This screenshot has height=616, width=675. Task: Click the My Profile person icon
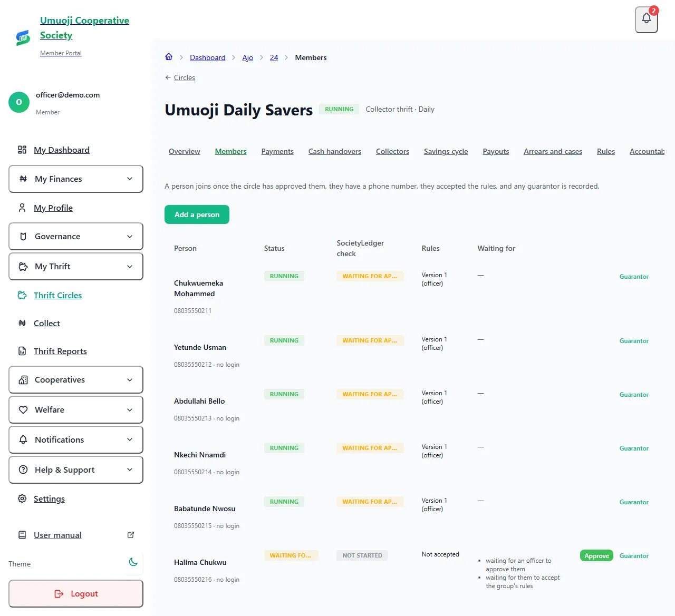coord(22,208)
